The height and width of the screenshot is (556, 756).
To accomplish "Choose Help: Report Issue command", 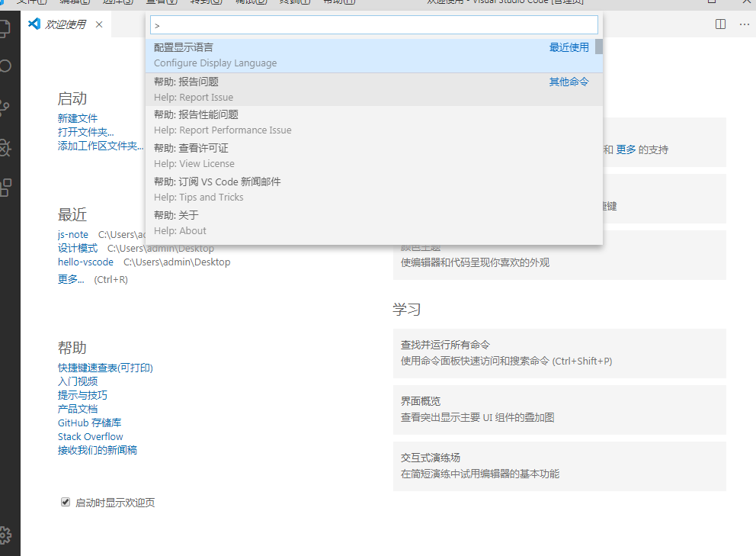I will coord(374,90).
